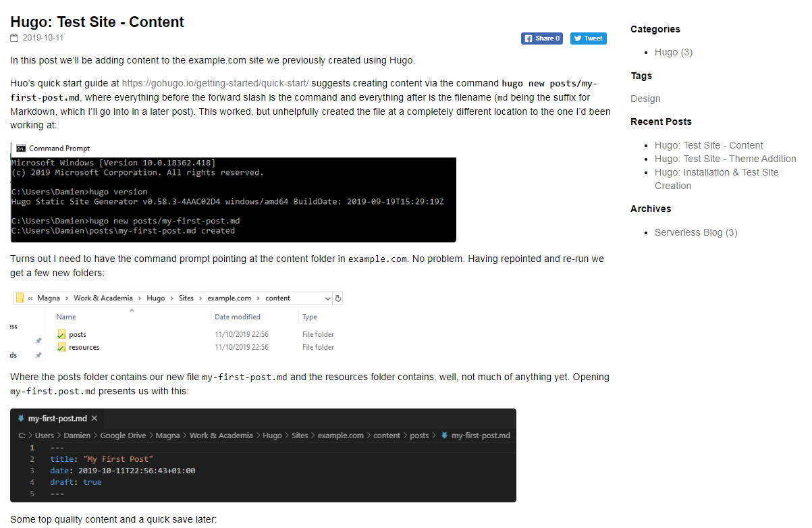Click the resources folder icon in the Explorer screenshot

pos(61,347)
